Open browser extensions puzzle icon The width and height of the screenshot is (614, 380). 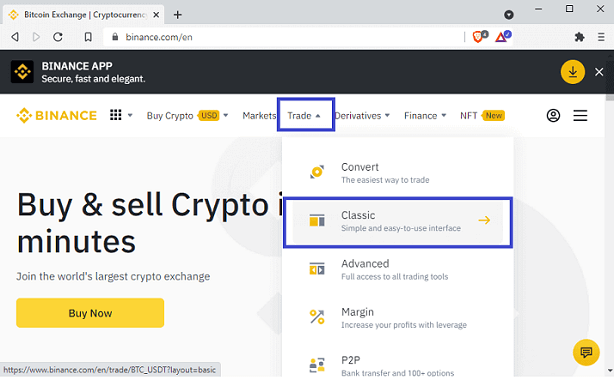pos(580,37)
